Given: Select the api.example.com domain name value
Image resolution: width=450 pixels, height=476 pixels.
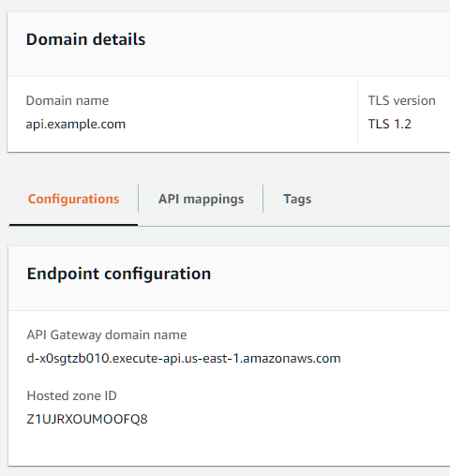Looking at the screenshot, I should point(76,125).
